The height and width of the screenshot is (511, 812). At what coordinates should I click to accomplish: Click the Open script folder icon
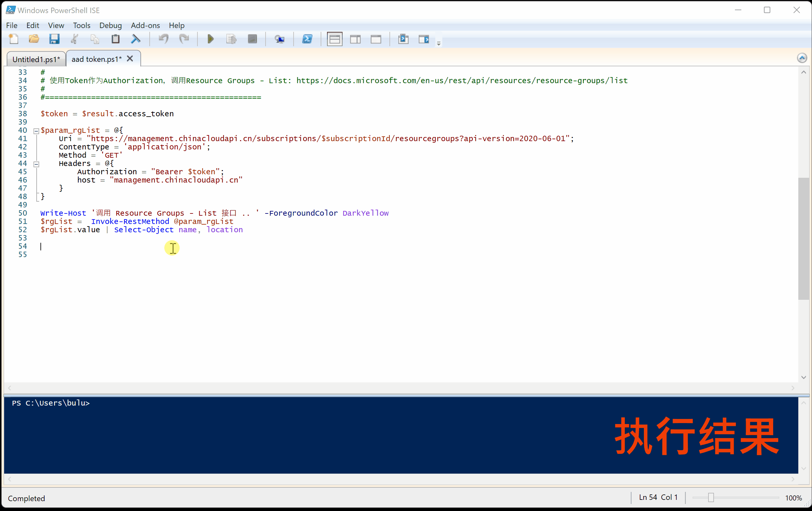pyautogui.click(x=34, y=39)
